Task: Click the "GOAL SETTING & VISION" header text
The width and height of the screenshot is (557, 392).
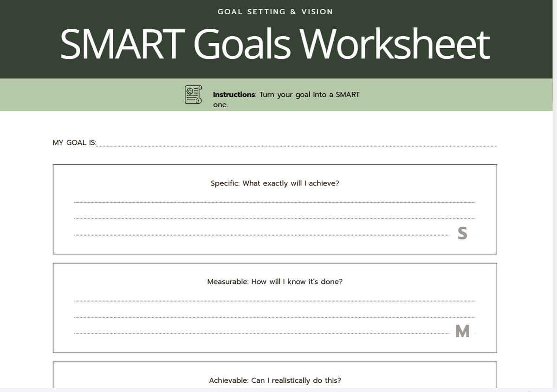Action: click(275, 12)
